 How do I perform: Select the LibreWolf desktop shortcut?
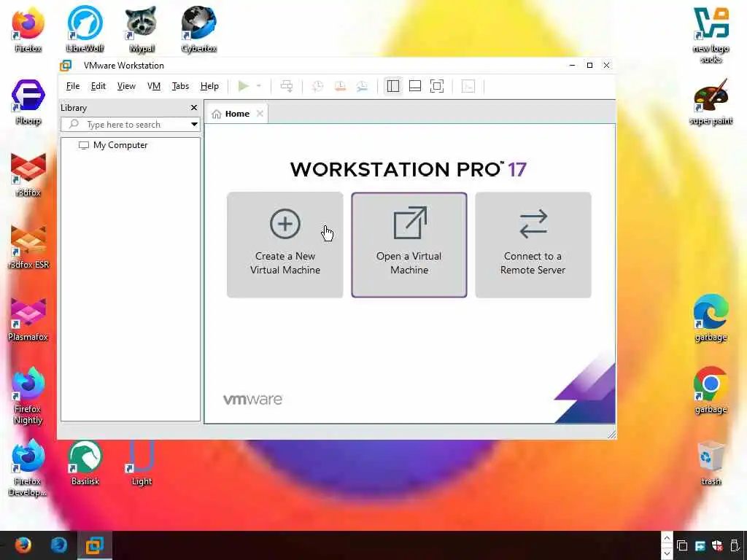click(x=85, y=29)
